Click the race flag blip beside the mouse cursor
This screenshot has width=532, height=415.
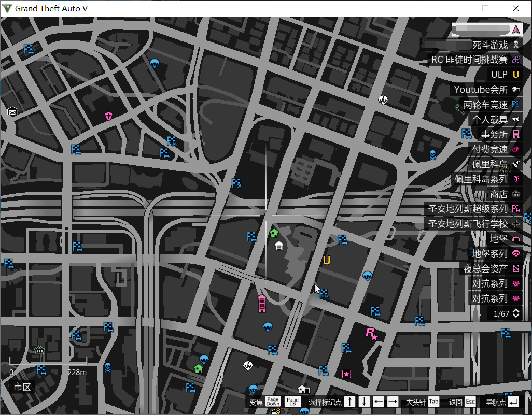point(325,294)
